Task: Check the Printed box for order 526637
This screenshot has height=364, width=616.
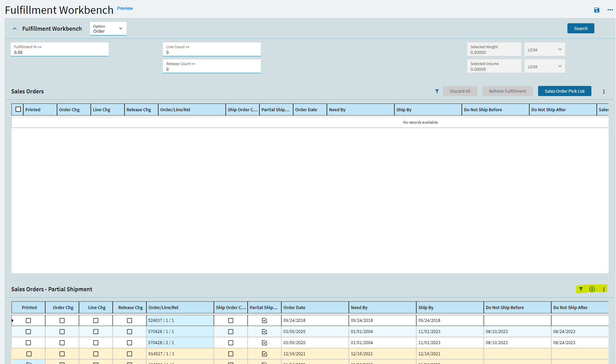Action: [x=28, y=321]
